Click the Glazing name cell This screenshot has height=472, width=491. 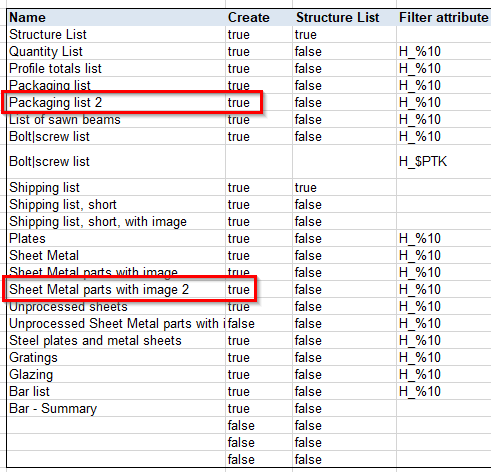(116, 374)
